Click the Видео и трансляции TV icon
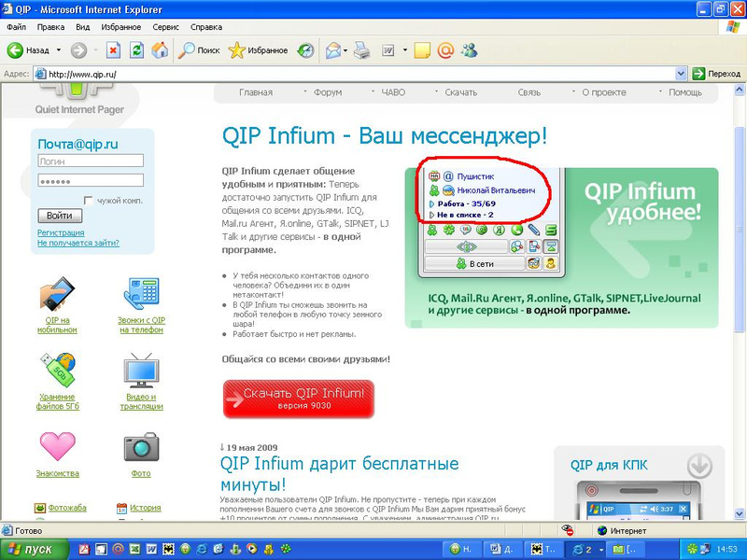Screen dimensions: 747x560 point(141,371)
